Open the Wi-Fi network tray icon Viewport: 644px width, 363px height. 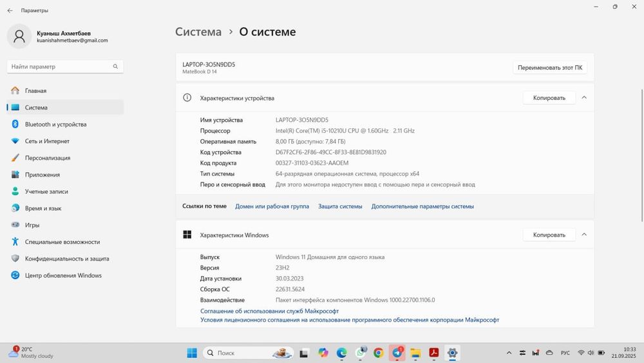[x=581, y=353]
